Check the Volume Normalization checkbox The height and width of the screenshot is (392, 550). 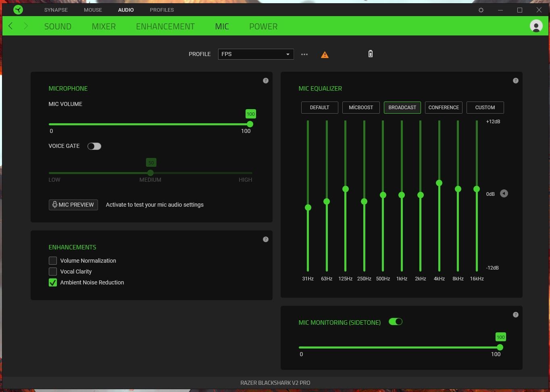click(x=53, y=261)
